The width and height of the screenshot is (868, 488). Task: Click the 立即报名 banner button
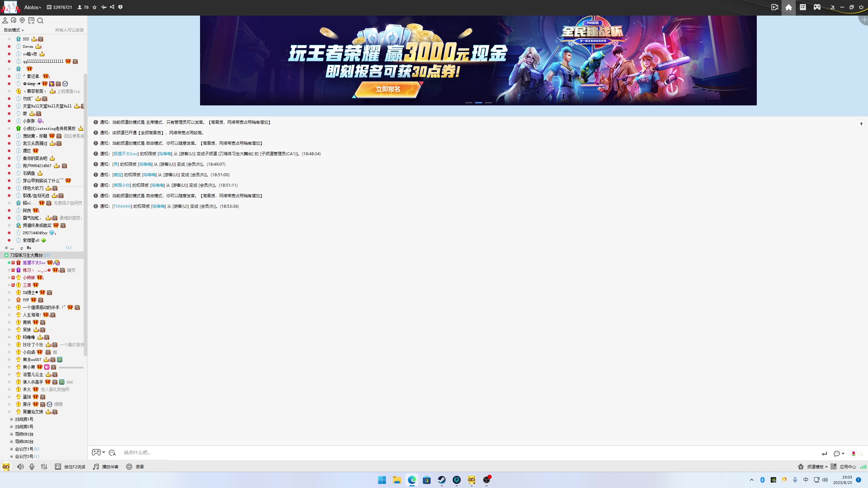(388, 89)
